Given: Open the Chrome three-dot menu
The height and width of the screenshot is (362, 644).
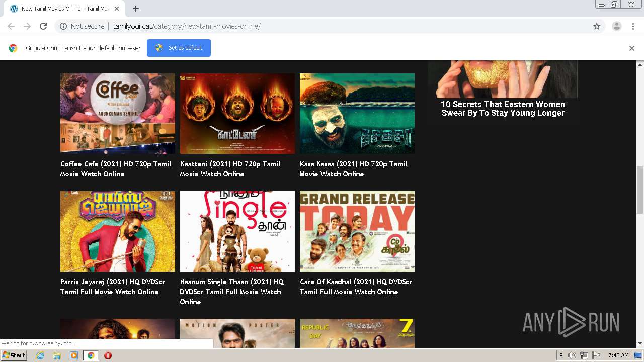Looking at the screenshot, I should click(x=633, y=26).
